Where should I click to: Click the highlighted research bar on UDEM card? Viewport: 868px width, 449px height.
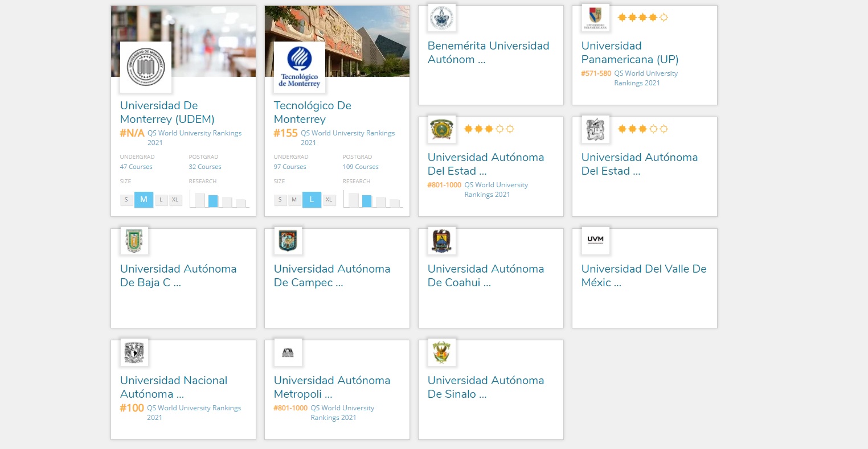(x=213, y=201)
